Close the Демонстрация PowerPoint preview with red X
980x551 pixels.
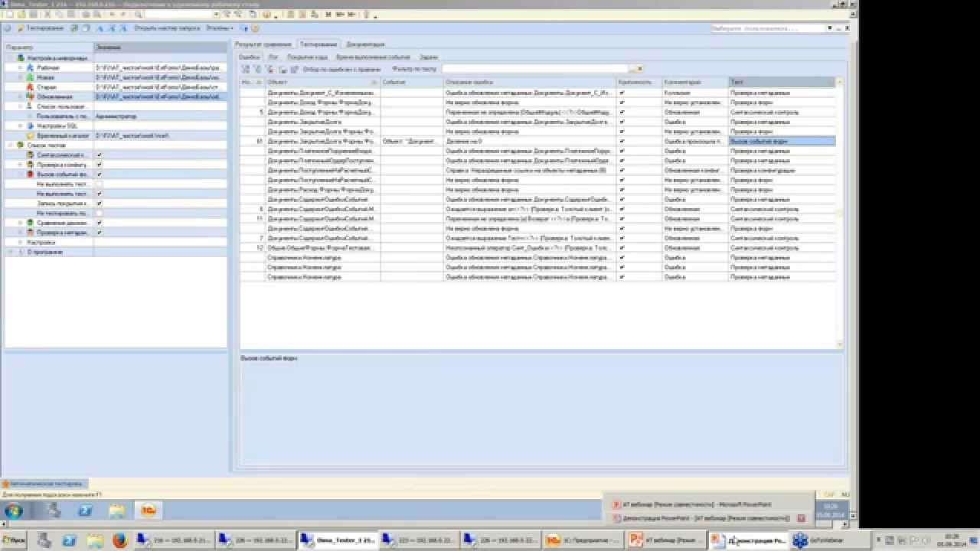click(x=801, y=518)
